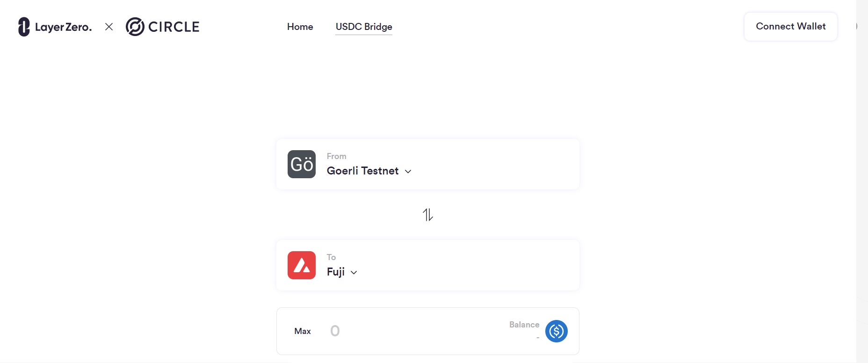The width and height of the screenshot is (868, 363).
Task: Click the red Avalanche Fuji icon
Action: (x=302, y=265)
